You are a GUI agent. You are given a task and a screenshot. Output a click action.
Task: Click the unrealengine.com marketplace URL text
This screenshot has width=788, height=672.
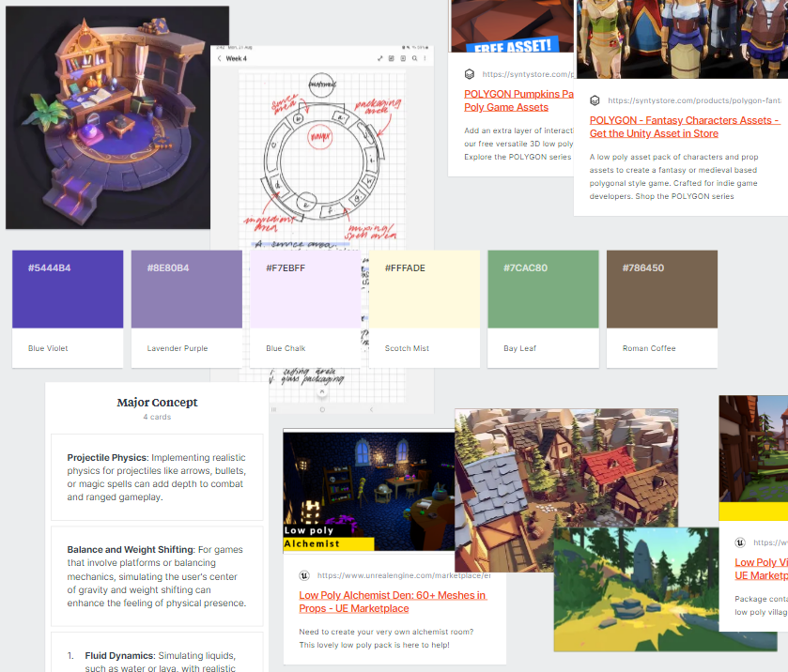click(x=404, y=575)
